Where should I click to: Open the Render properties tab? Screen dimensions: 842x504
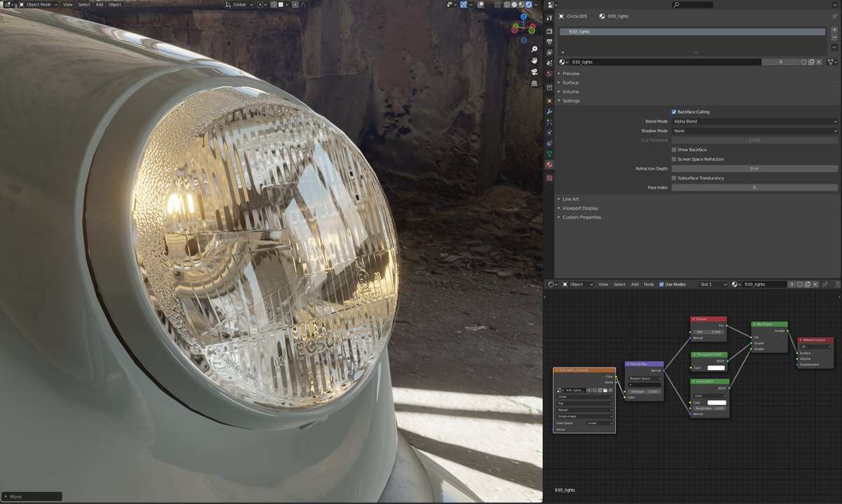[x=549, y=31]
